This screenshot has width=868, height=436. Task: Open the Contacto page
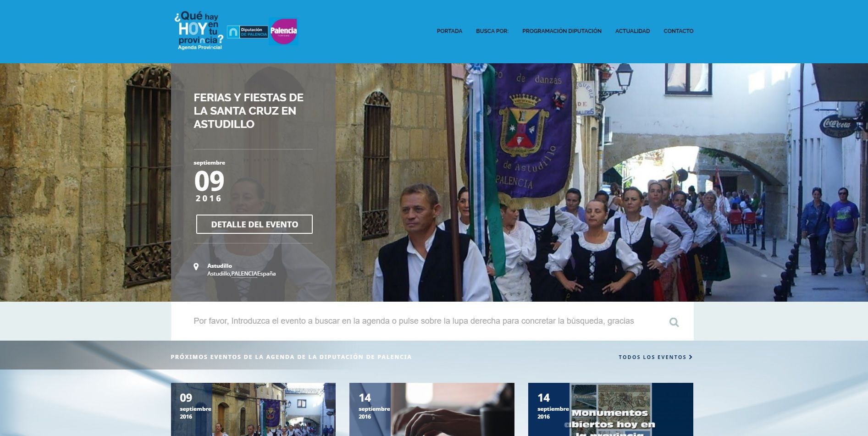click(678, 31)
